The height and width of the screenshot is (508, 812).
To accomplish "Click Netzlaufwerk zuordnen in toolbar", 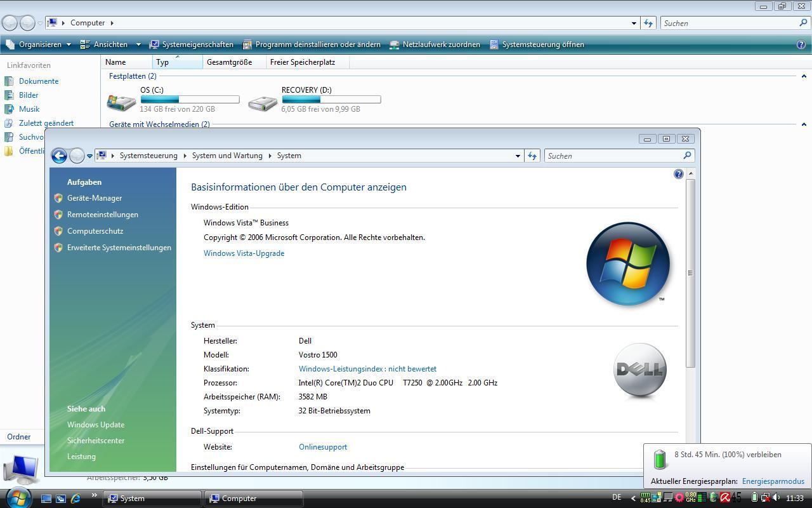I will [435, 44].
